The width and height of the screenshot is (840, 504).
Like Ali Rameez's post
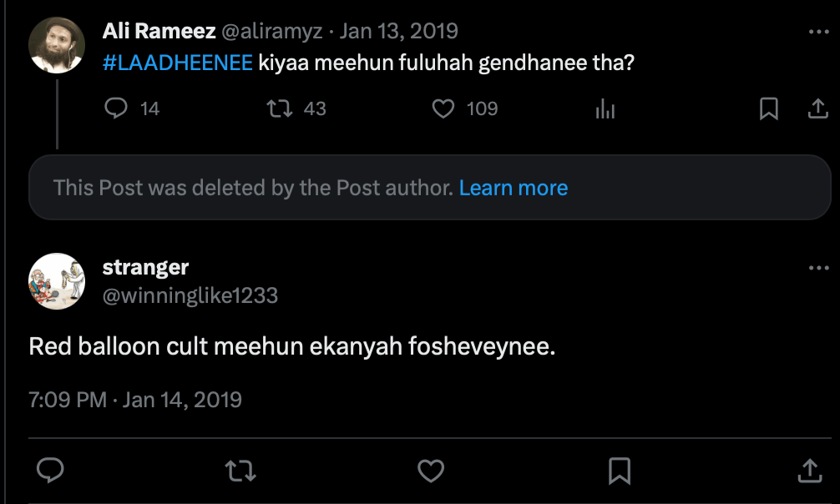[443, 108]
